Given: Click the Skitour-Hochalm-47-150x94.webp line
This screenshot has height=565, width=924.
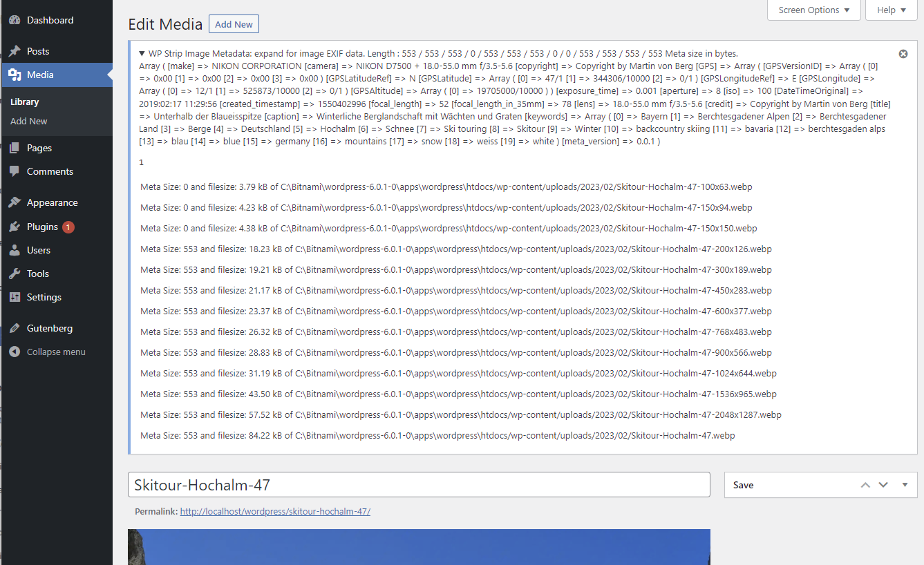Looking at the screenshot, I should (x=446, y=207).
